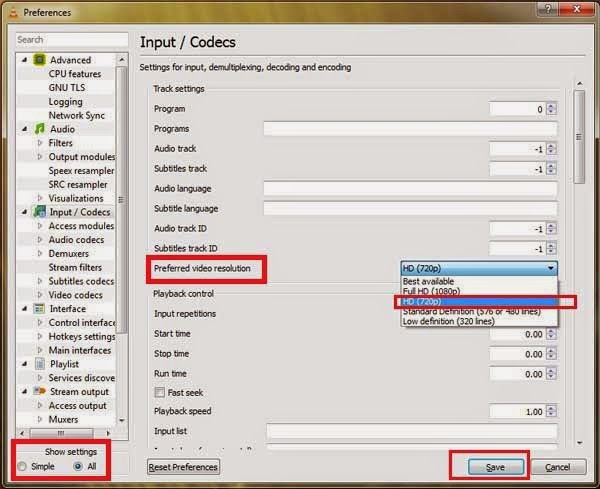Expand the Audio codecs subtree
This screenshot has width=600, height=489.
tap(40, 240)
